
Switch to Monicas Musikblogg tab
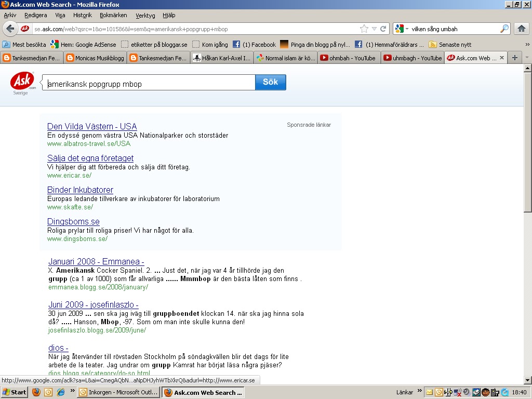click(95, 58)
